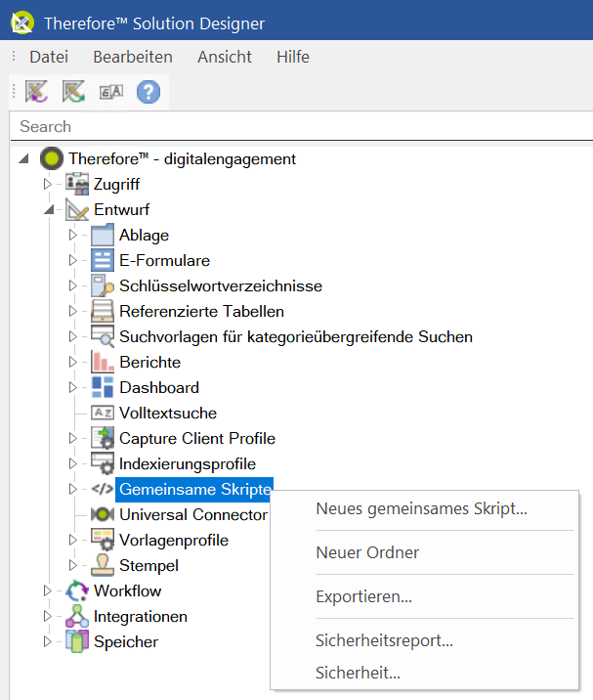Click the Capture Client Profile icon
This screenshot has height=700, width=593.
103,438
